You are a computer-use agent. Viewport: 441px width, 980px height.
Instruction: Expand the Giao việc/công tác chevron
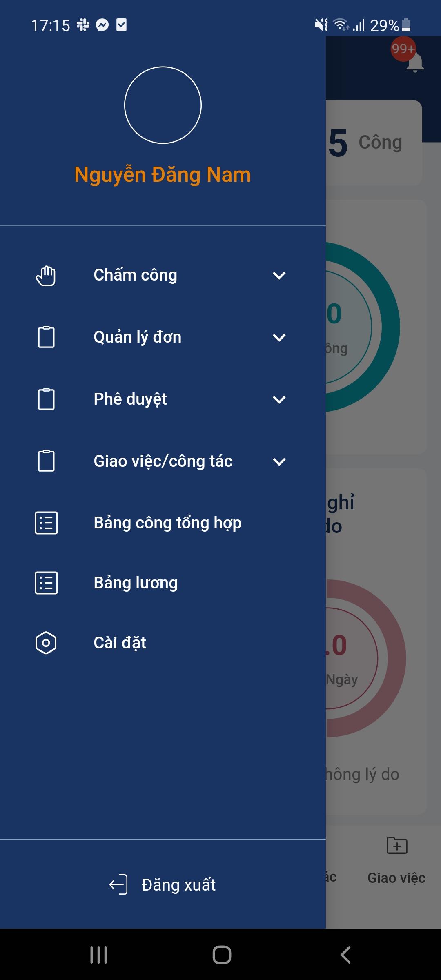(279, 462)
